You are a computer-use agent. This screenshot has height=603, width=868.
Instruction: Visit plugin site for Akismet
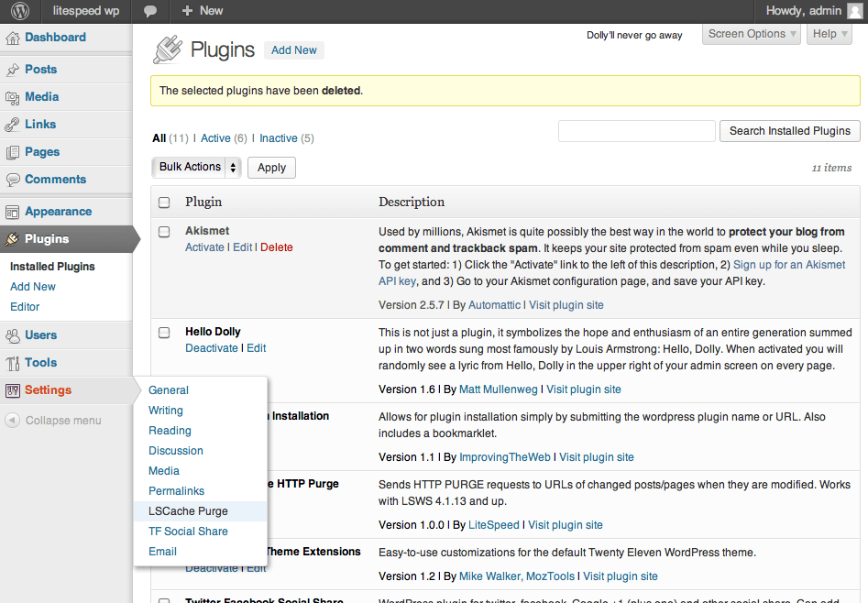[566, 305]
